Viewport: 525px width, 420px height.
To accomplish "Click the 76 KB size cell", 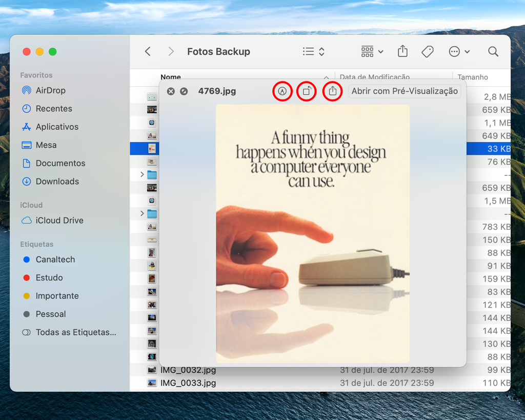I will click(498, 162).
